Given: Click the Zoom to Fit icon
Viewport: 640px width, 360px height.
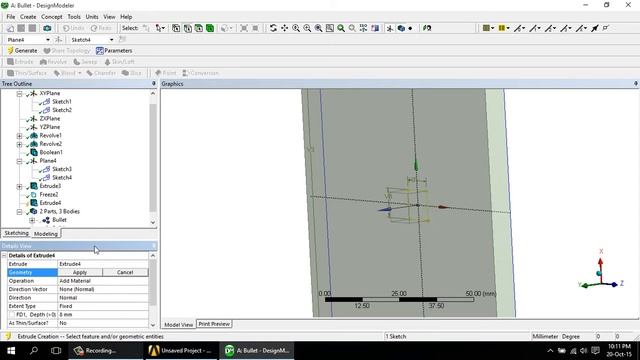Looking at the screenshot, I should pos(318,28).
